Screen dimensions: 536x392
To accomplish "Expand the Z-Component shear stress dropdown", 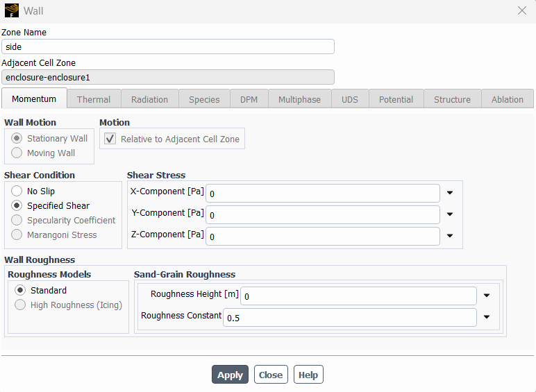I will click(450, 237).
